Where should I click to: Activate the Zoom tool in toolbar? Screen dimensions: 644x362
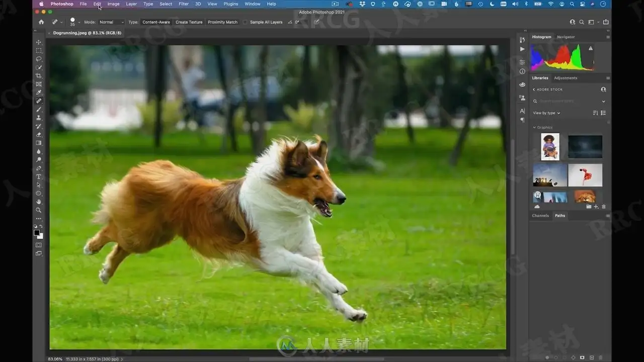click(x=39, y=210)
